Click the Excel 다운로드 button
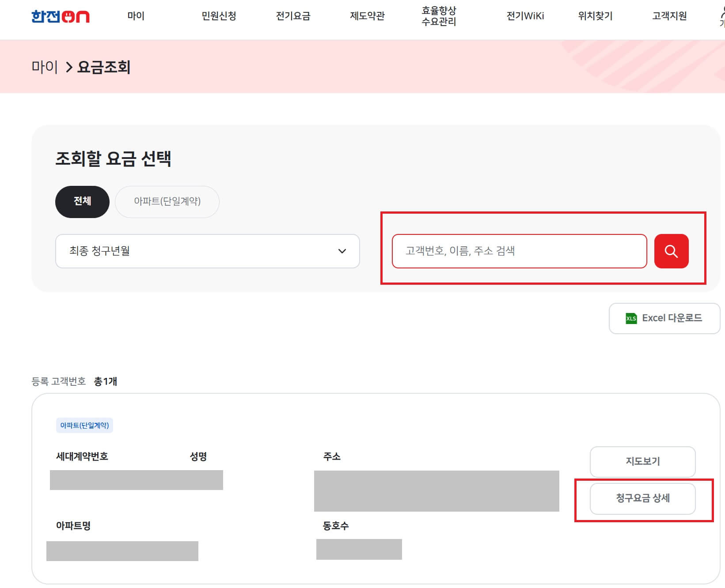 coord(664,318)
